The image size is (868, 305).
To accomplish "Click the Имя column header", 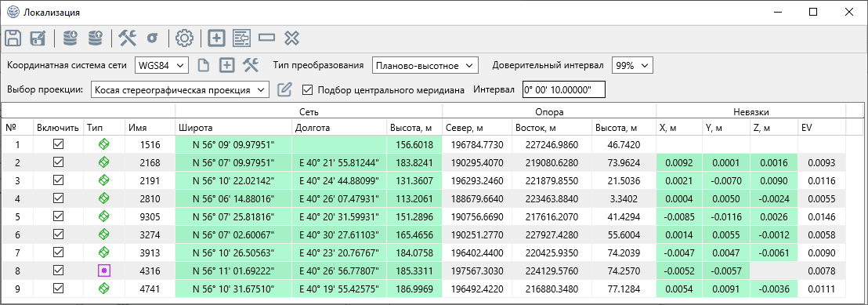I will point(150,128).
